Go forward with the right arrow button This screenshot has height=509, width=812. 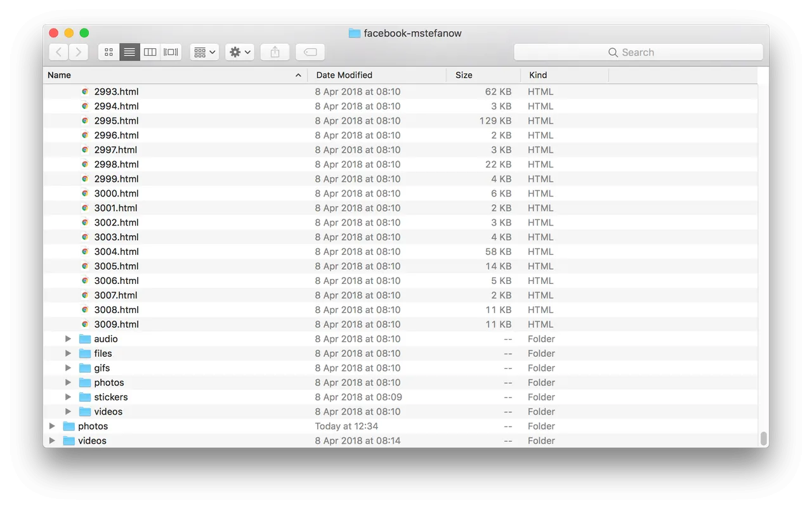tap(79, 52)
